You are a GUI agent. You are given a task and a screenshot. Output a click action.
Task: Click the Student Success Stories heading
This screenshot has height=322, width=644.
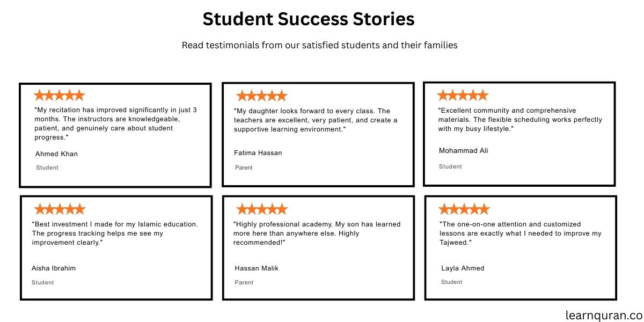pyautogui.click(x=309, y=19)
